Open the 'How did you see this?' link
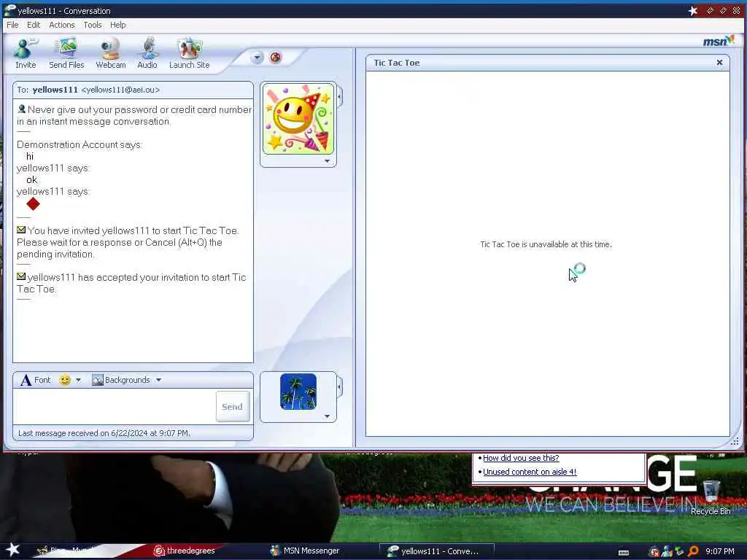The width and height of the screenshot is (747, 560). 521,458
